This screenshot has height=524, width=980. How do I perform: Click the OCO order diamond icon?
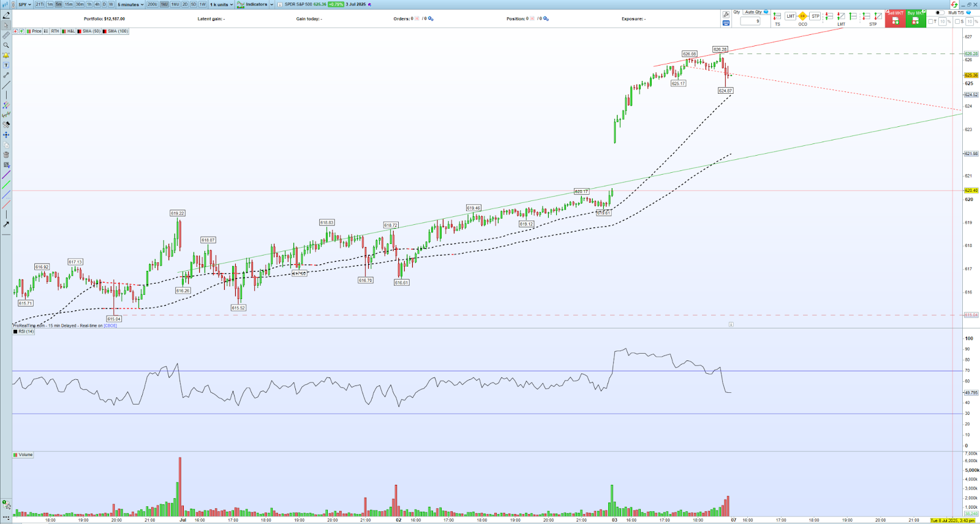(x=802, y=17)
